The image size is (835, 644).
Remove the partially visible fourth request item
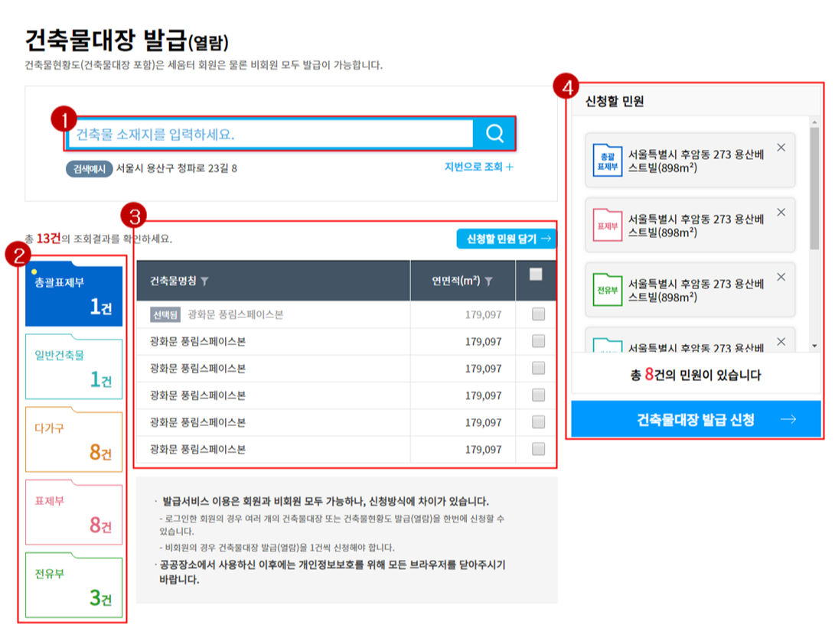click(x=781, y=342)
